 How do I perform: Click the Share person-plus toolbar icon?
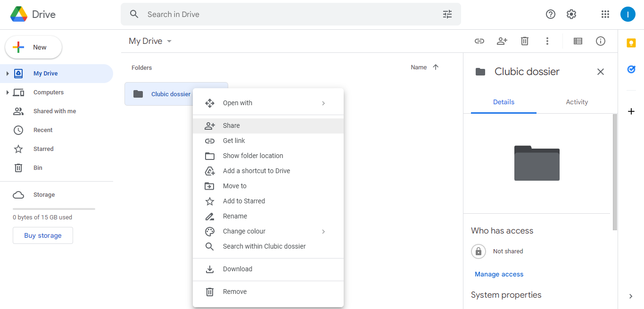(502, 41)
